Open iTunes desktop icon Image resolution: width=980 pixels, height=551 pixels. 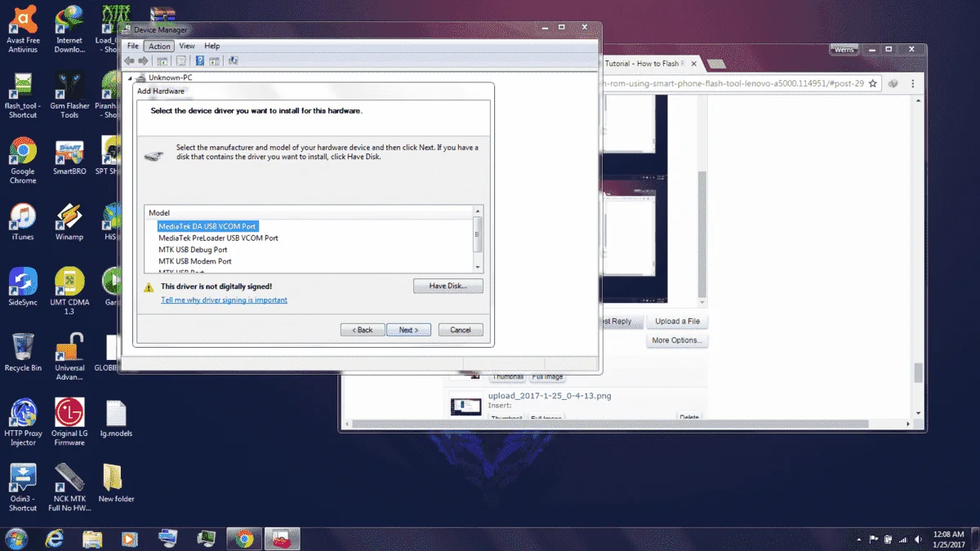coord(23,221)
